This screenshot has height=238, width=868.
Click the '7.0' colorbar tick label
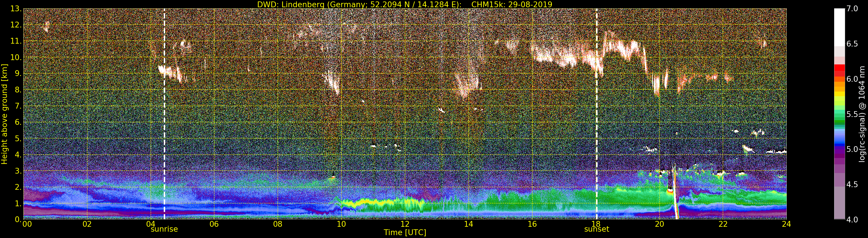pos(852,9)
